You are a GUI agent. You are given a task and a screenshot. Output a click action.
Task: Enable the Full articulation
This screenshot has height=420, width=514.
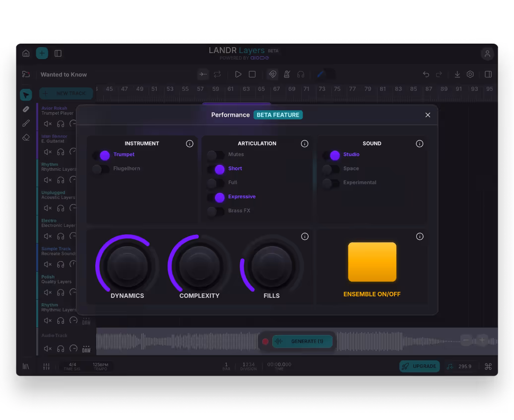(x=216, y=183)
